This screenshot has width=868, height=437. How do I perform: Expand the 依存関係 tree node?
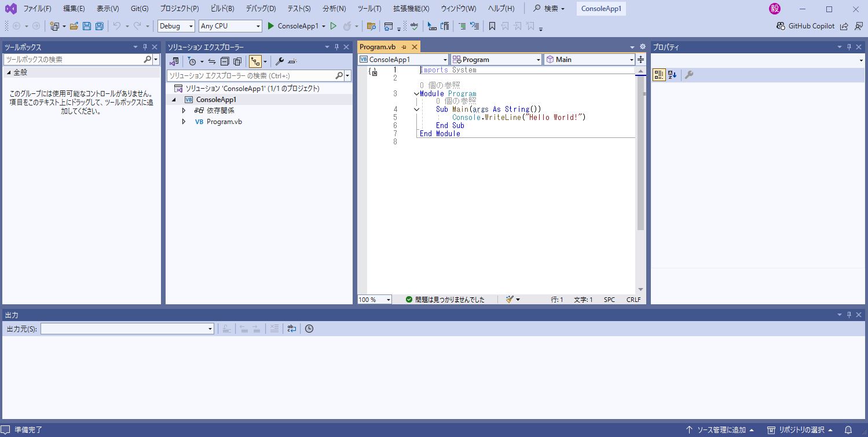[x=184, y=111]
